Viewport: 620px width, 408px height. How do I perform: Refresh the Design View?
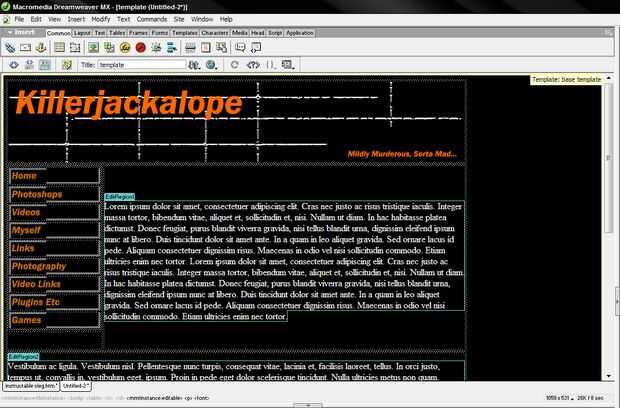tap(234, 65)
